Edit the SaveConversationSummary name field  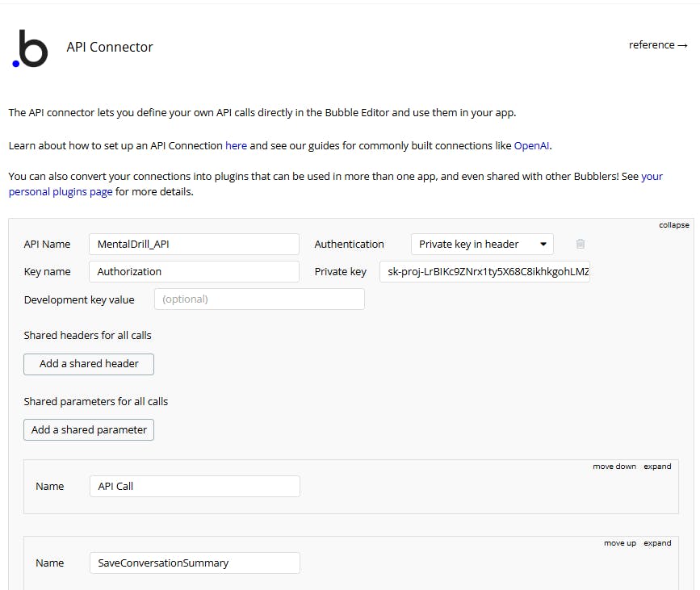coord(195,563)
